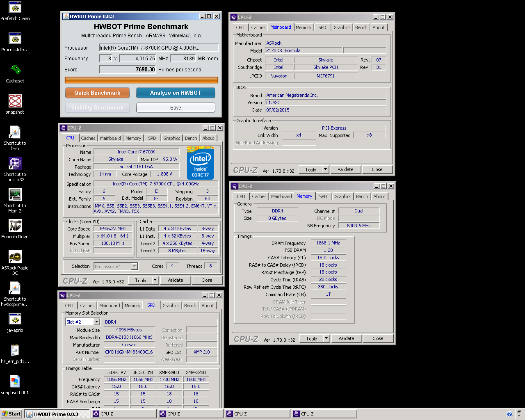Click the BIOS date 09/02/2015
The width and height of the screenshot is (525, 420).
pos(325,110)
